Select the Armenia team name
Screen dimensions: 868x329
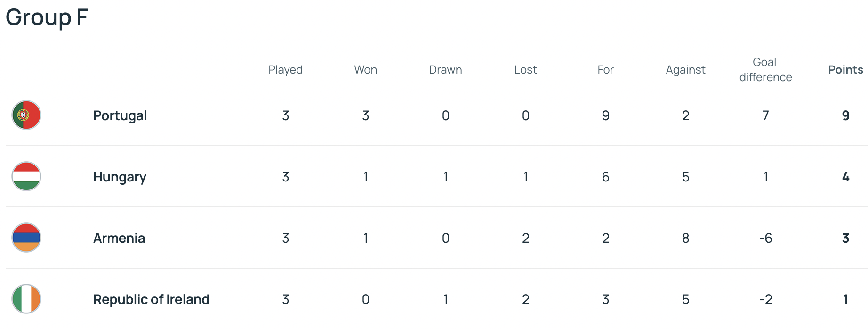pyautogui.click(x=119, y=238)
